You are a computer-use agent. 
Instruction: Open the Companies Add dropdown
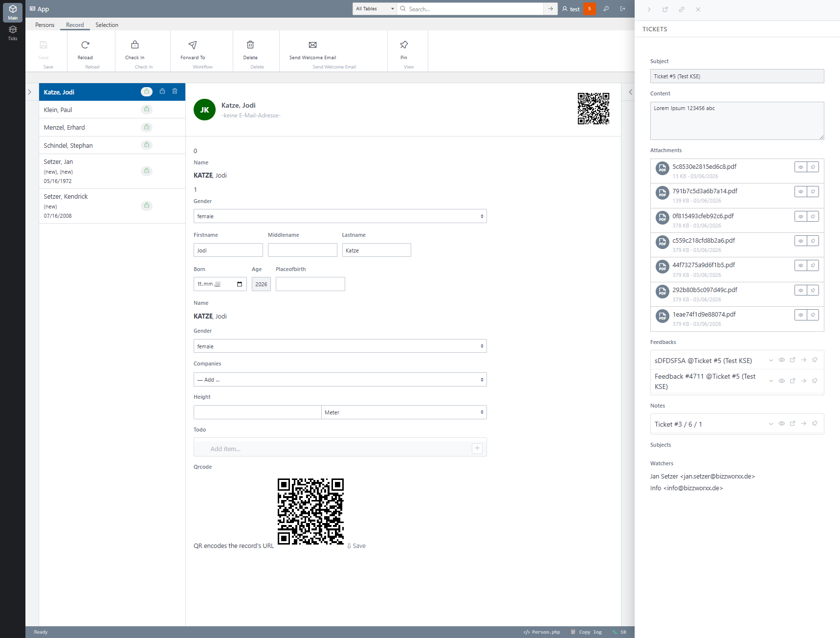[x=340, y=380]
